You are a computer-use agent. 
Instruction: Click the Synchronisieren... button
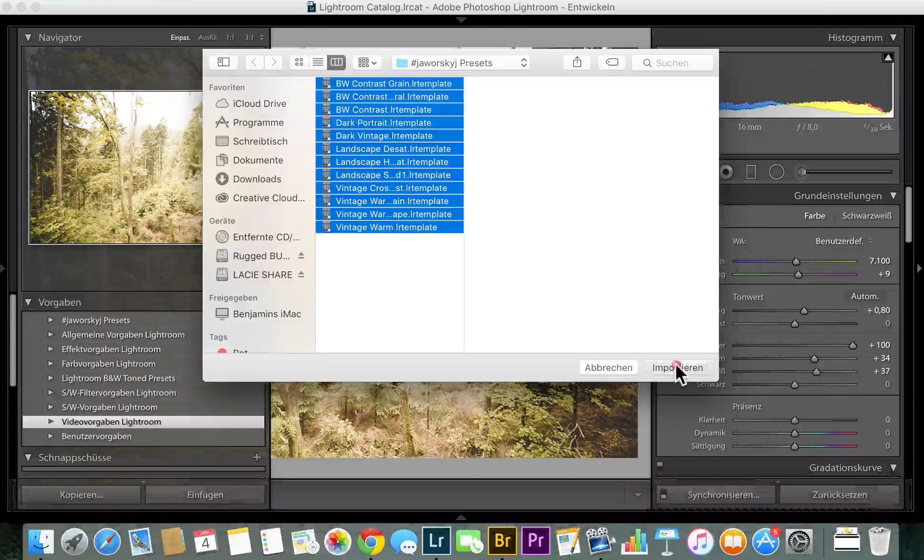[x=723, y=495]
